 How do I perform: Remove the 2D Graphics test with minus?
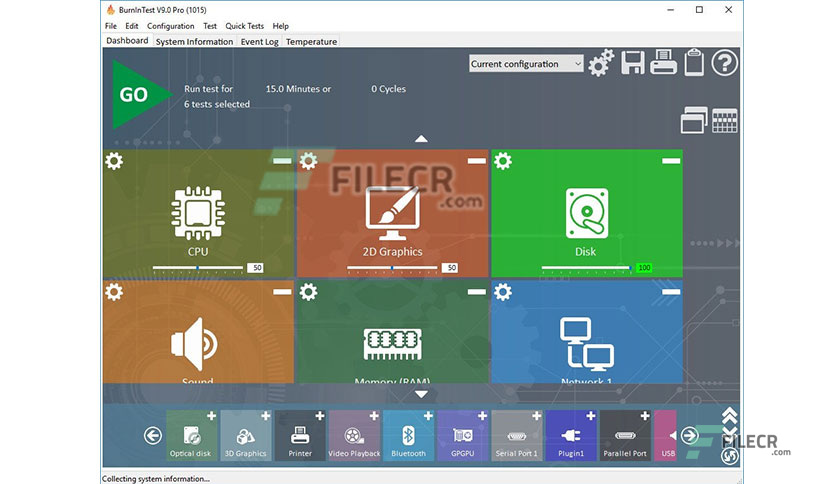click(477, 161)
